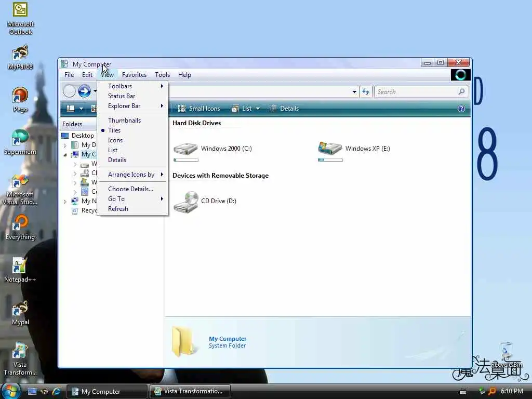532x399 pixels.
Task: Expand the Toolbars submenu
Action: [x=132, y=86]
